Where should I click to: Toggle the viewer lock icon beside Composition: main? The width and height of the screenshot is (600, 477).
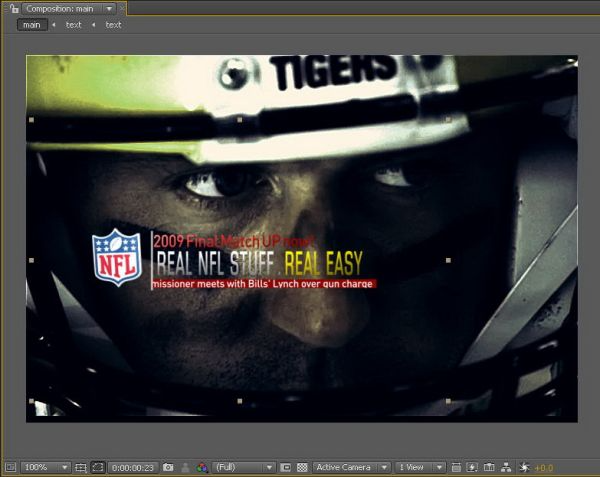click(x=14, y=8)
